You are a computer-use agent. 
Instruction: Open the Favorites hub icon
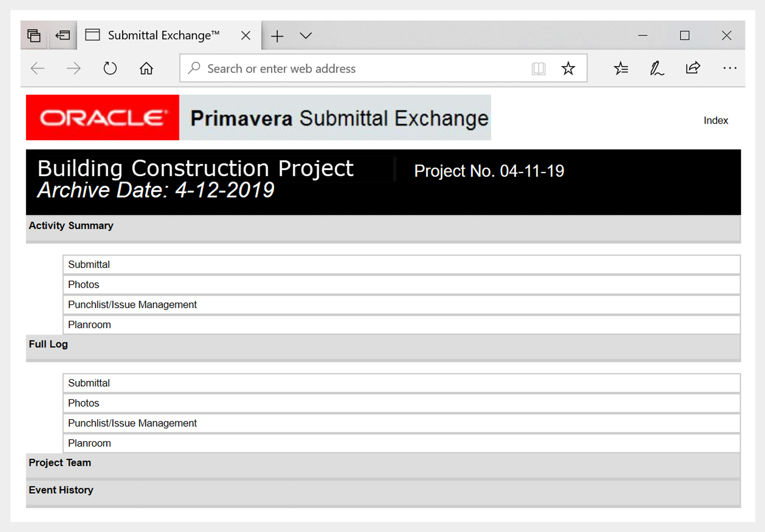click(x=621, y=68)
